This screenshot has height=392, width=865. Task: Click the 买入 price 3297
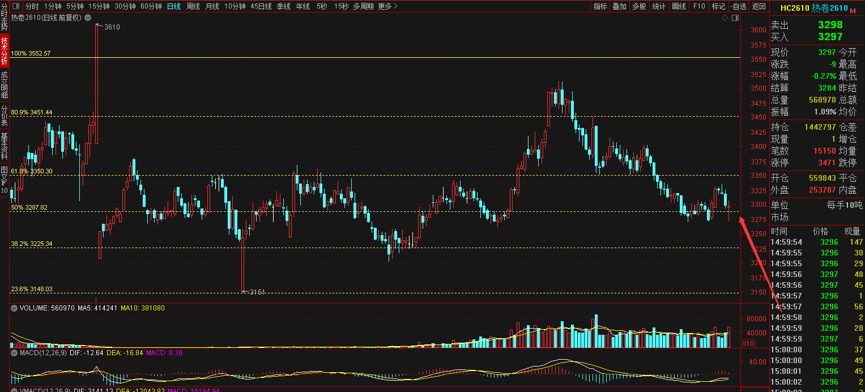[830, 37]
